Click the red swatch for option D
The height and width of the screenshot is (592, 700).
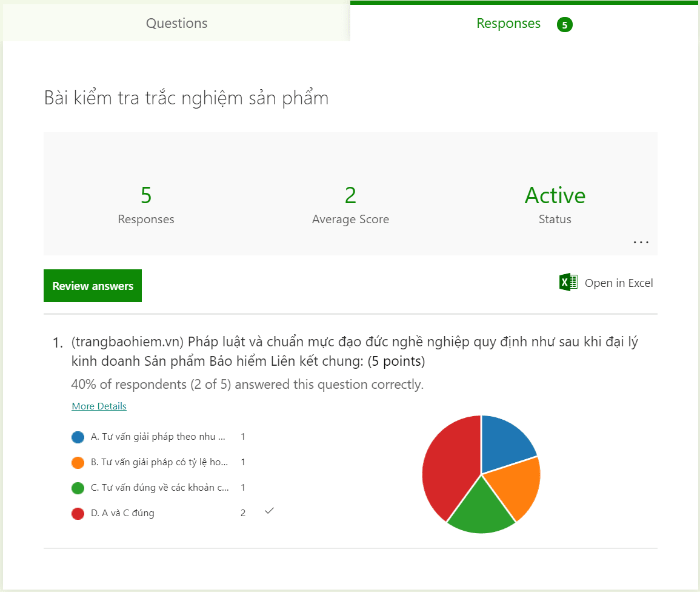click(x=78, y=513)
